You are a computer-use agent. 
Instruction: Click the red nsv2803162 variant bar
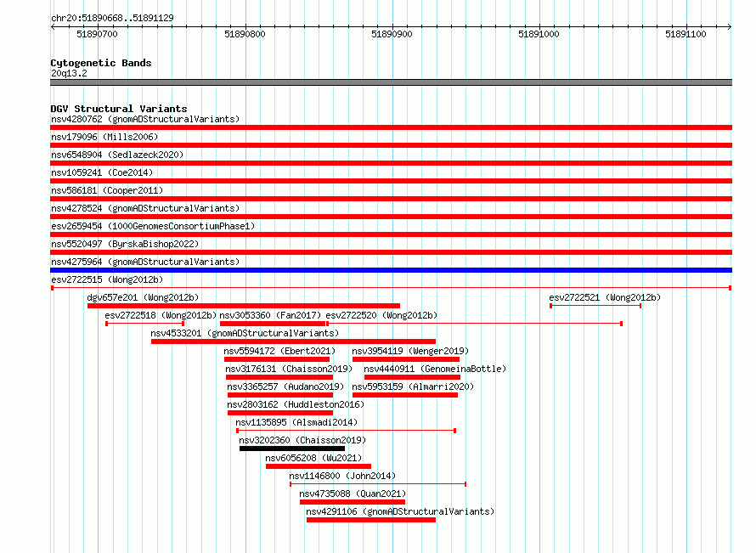point(280,413)
